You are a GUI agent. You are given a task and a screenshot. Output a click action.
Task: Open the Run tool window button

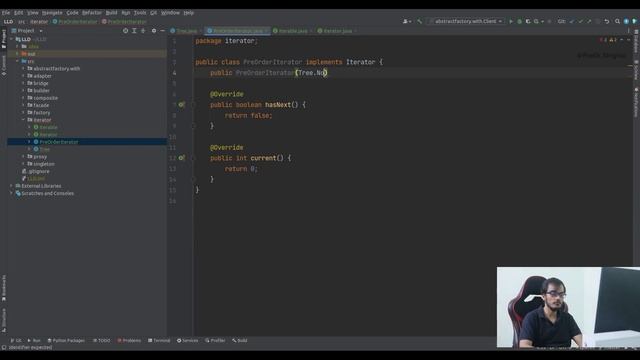(x=34, y=340)
